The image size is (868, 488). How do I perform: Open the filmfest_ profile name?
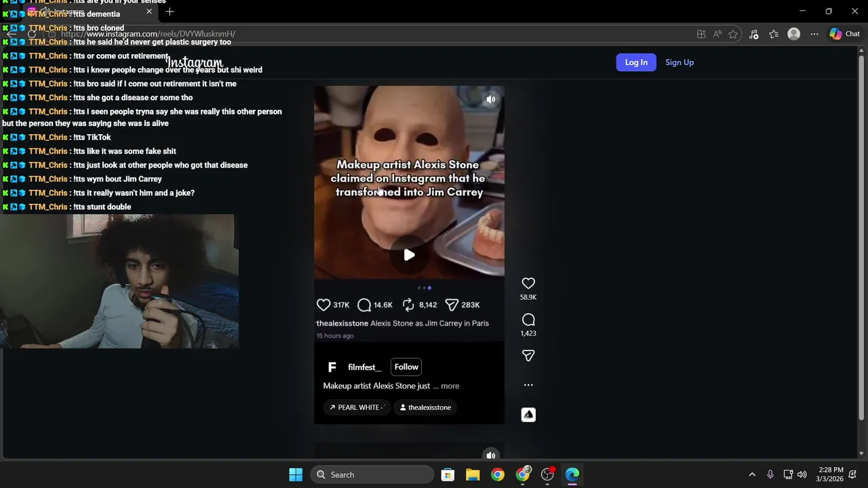pyautogui.click(x=364, y=367)
